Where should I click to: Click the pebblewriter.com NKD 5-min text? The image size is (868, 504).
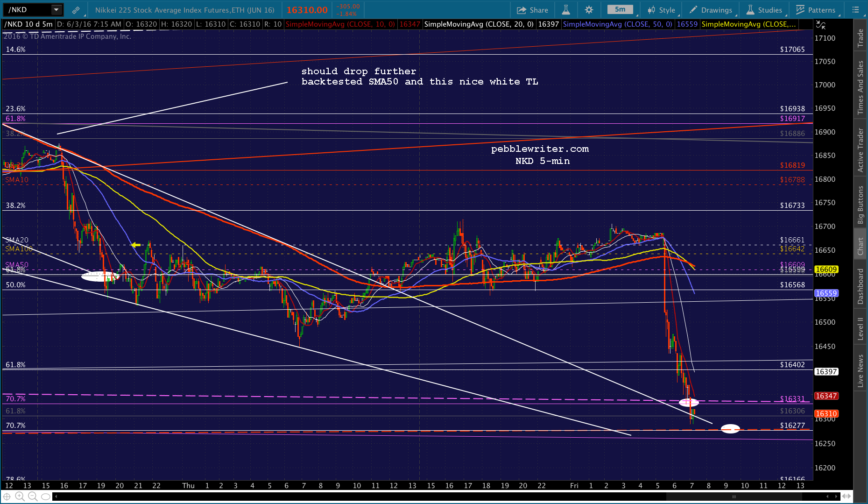(x=540, y=155)
